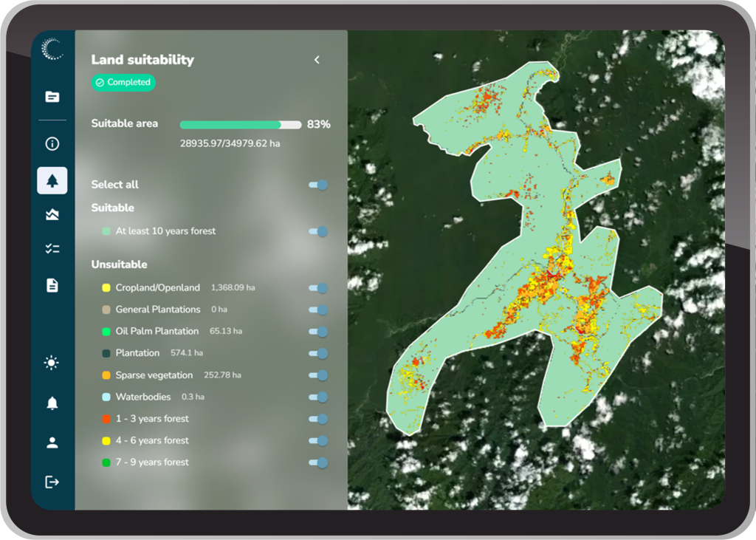
Task: Open the checklist sidebar icon
Action: pyautogui.click(x=52, y=249)
